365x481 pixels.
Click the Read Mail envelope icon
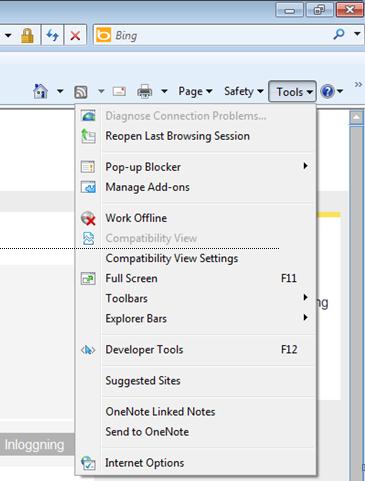coord(119,91)
